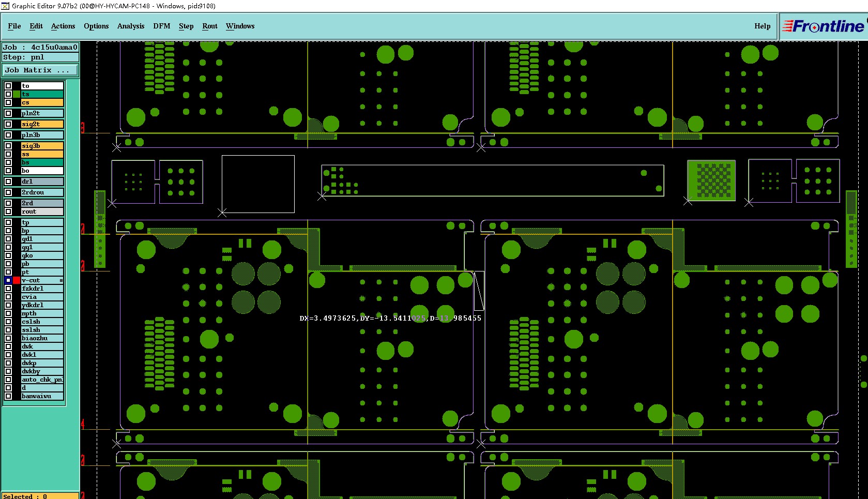
Task: Toggle the bs layer checkbox
Action: point(8,162)
